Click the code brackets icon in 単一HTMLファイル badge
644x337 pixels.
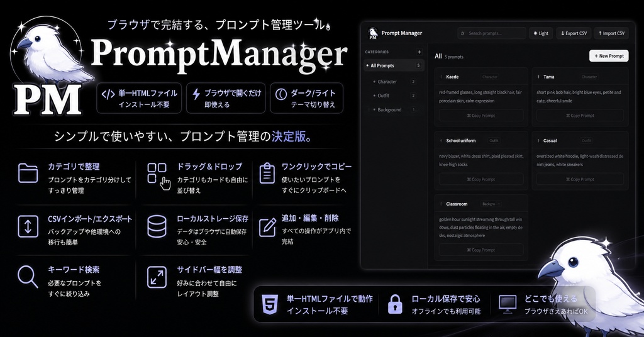click(108, 95)
